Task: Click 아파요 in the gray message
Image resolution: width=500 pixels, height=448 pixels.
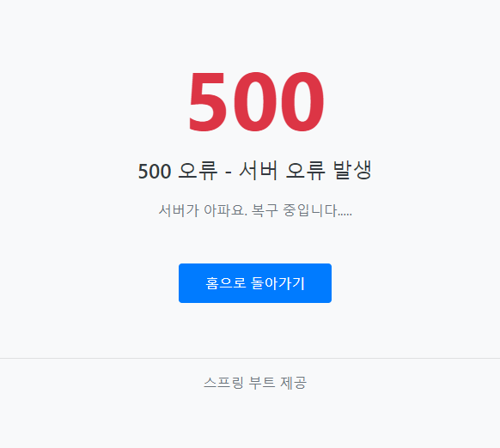Action: click(x=225, y=210)
